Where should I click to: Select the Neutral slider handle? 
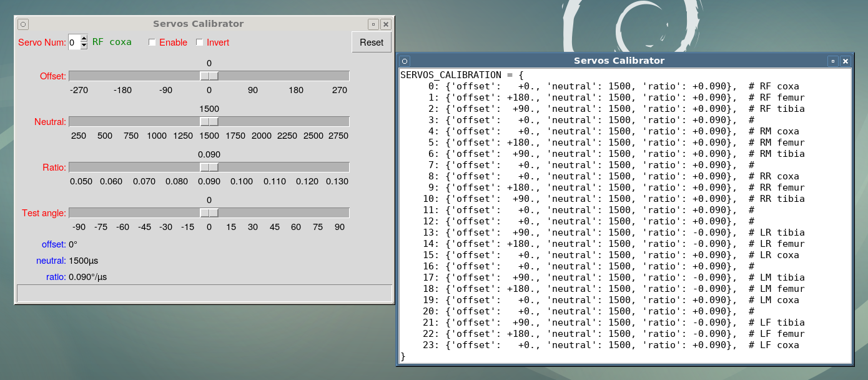click(x=209, y=121)
